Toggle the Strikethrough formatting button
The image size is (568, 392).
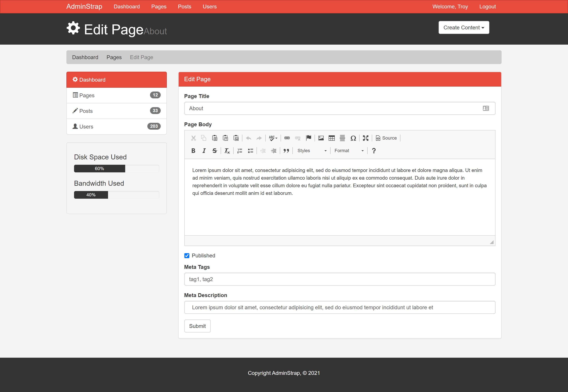(x=214, y=151)
